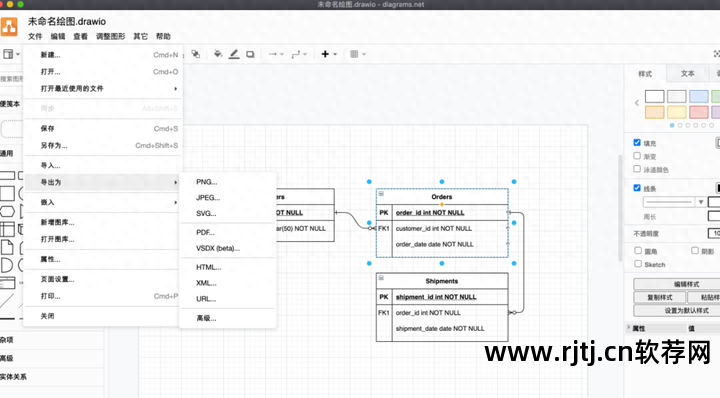The width and height of the screenshot is (720, 398).
Task: Toggle the 阴影 shadow checkbox
Action: click(x=695, y=251)
